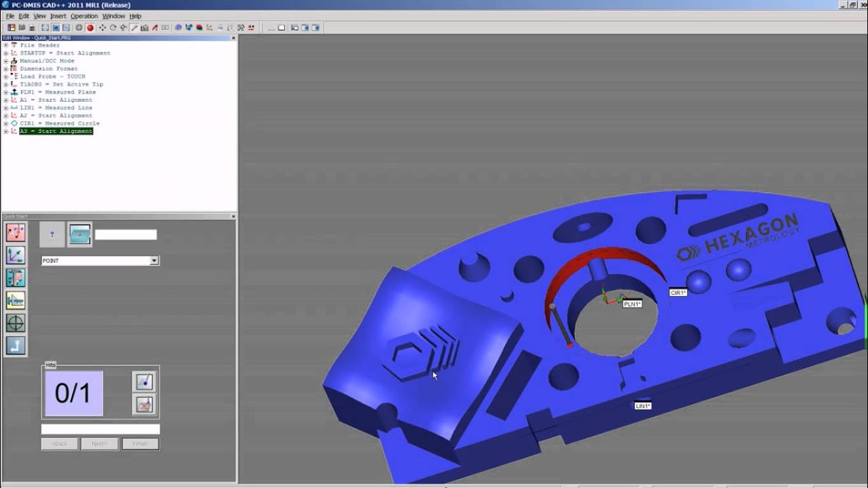Click the CIR1* label in the CAD view
868x488 pixels.
click(x=678, y=293)
